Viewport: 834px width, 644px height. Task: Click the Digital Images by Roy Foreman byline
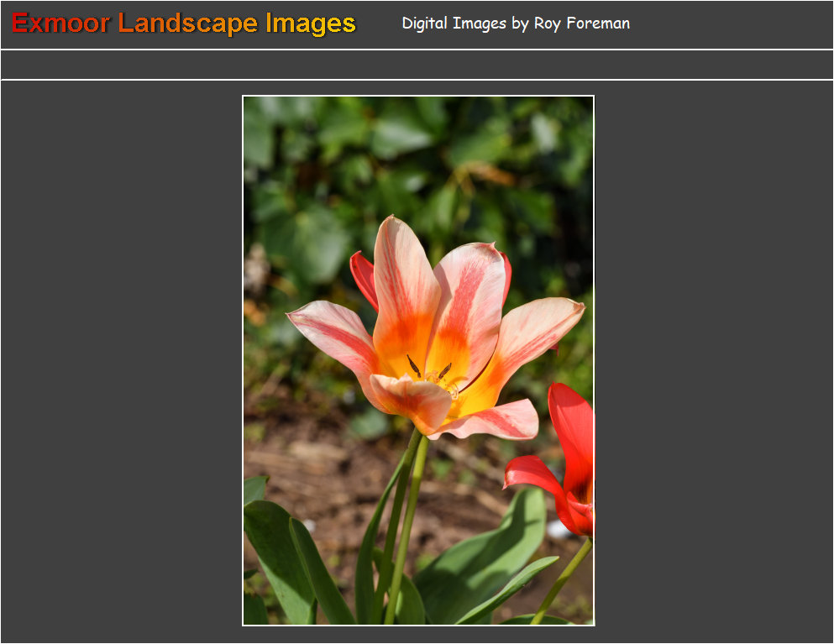coord(515,23)
